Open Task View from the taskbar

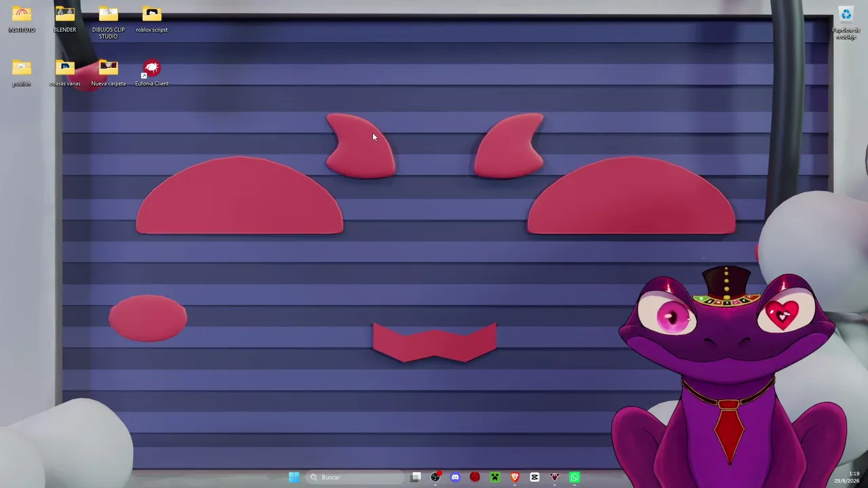(416, 477)
